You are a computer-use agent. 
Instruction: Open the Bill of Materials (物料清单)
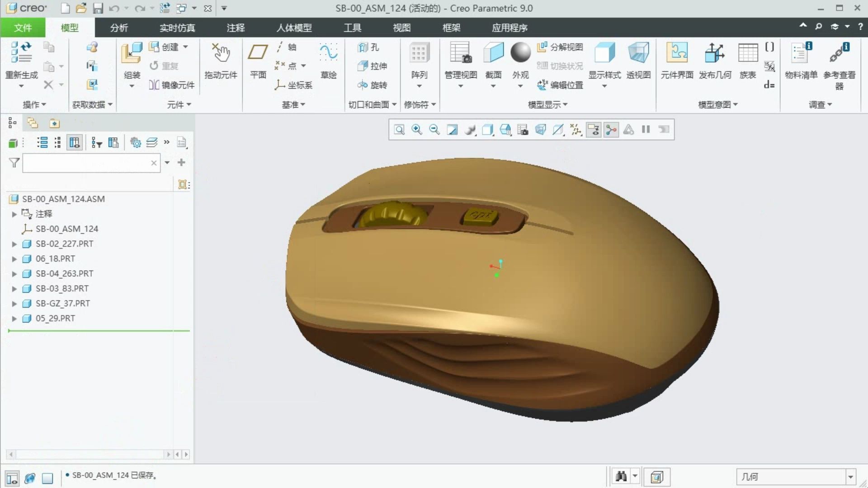point(801,54)
